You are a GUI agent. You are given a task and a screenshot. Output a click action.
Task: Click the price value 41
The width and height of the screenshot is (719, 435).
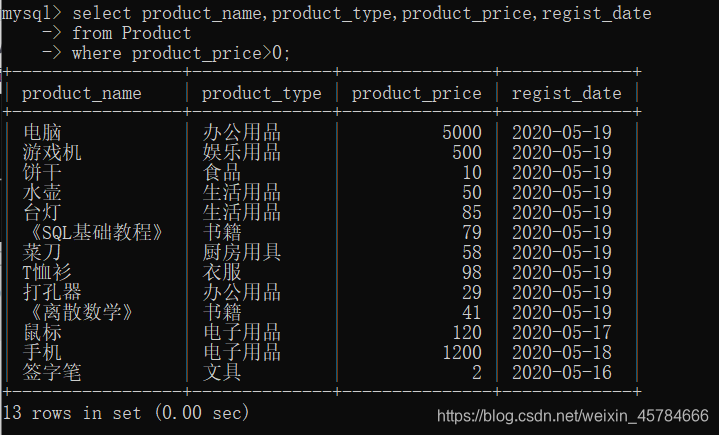pos(472,313)
